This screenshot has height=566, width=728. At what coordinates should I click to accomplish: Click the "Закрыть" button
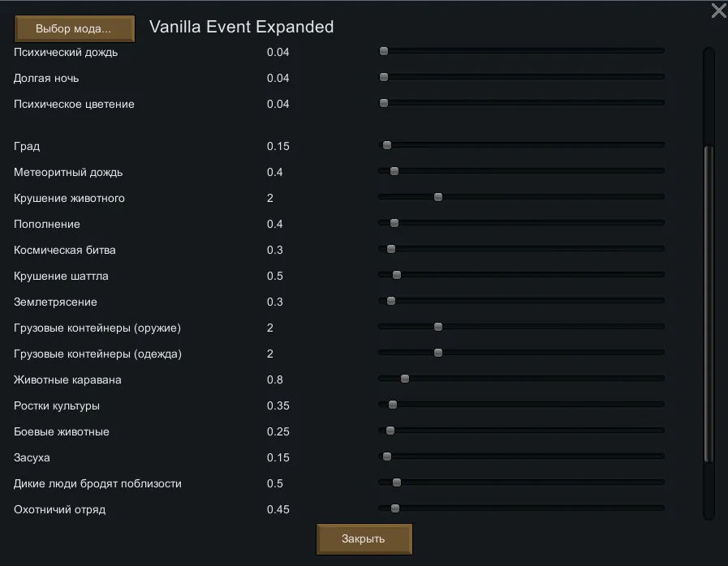click(x=364, y=539)
